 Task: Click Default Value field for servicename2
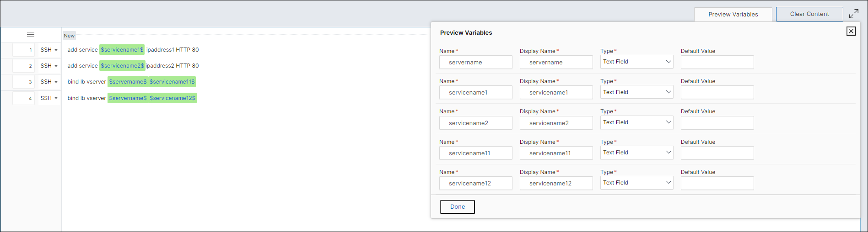coord(717,123)
